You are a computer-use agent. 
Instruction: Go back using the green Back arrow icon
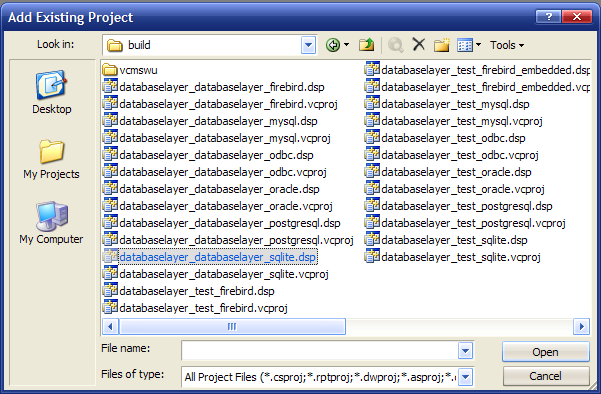[x=333, y=45]
